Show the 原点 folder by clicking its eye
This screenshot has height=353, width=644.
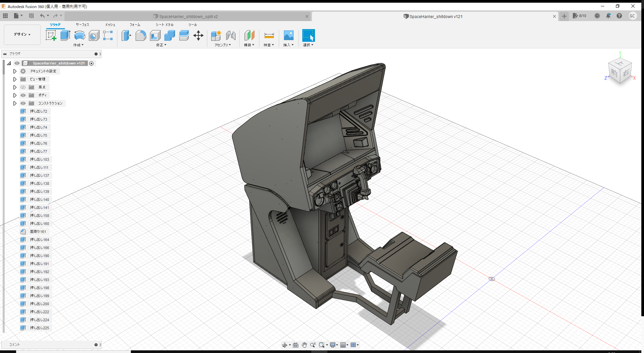23,87
